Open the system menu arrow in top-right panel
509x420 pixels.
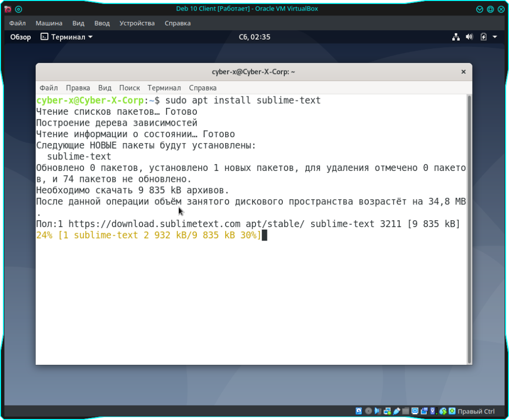pos(495,37)
